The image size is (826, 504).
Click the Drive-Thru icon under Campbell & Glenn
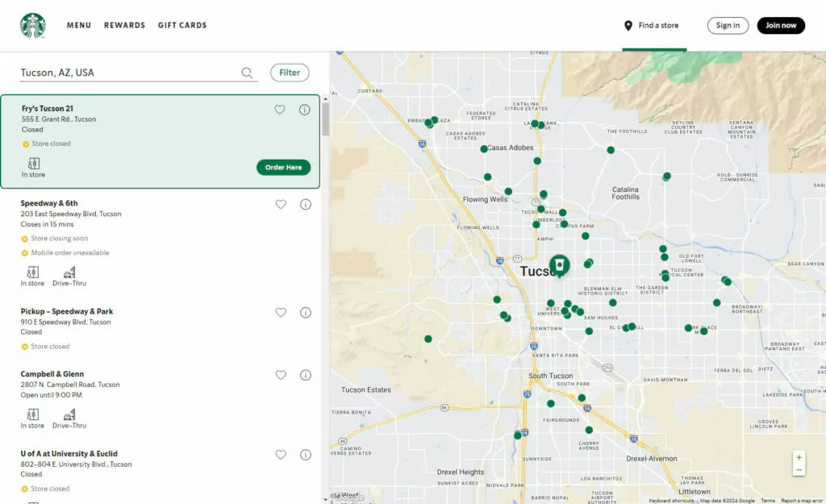(69, 414)
